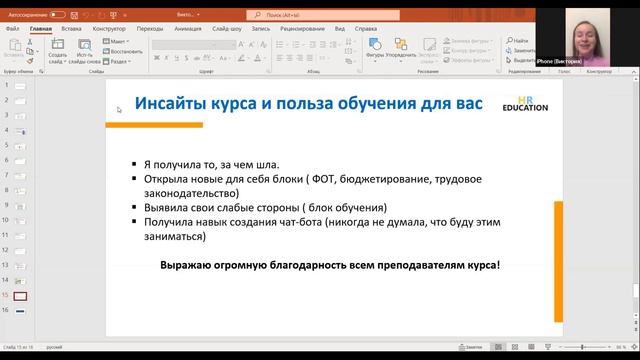The width and height of the screenshot is (640, 360).
Task: Switch to the Переходы tab
Action: [150, 29]
